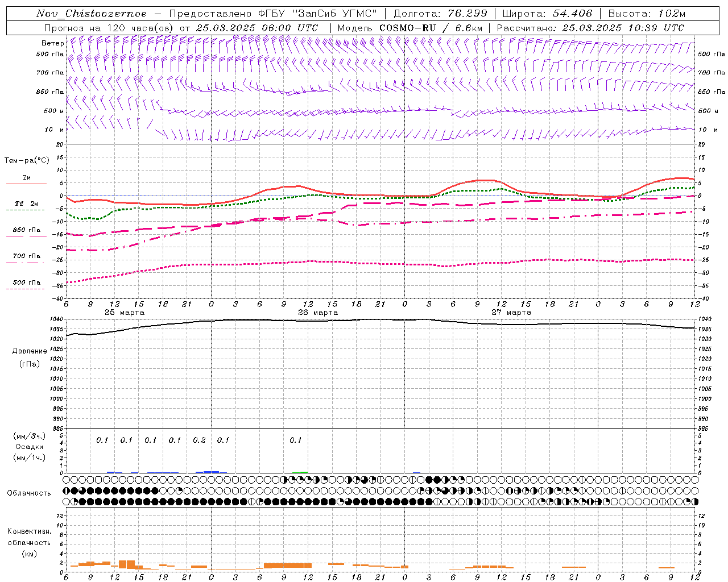Screen dimensions: 728x582
Task: Click the Td 2м dew point legend label
Action: 27,203
